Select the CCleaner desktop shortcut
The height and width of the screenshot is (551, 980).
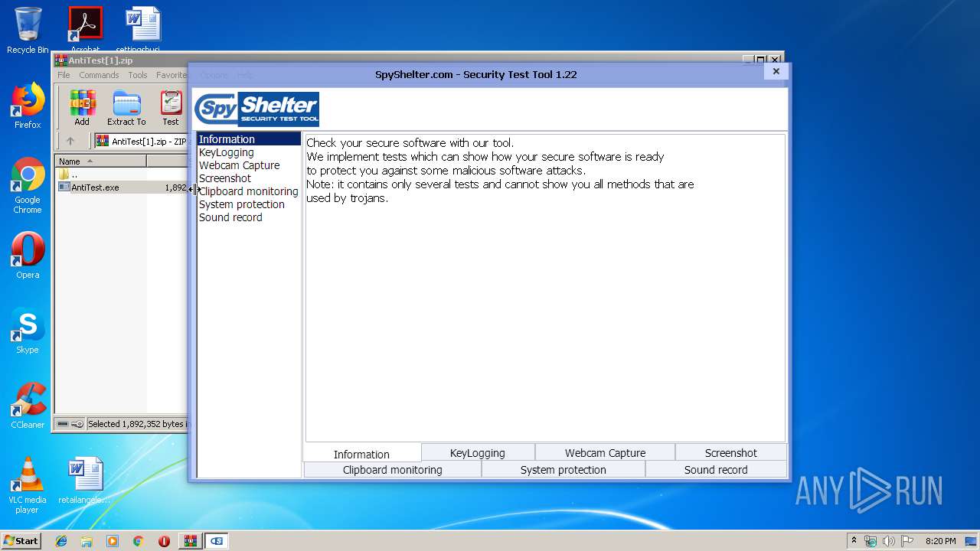(28, 406)
